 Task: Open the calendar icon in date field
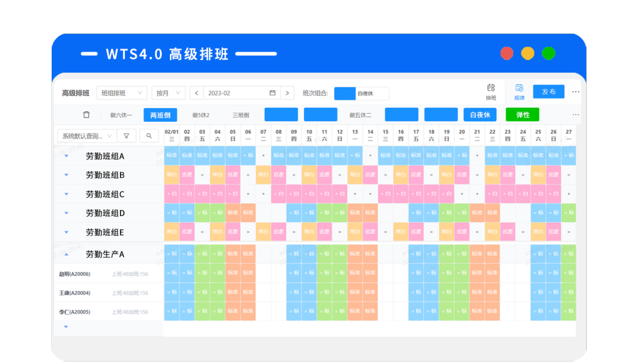(x=273, y=93)
